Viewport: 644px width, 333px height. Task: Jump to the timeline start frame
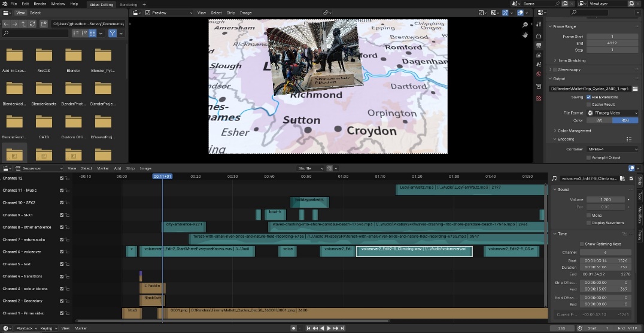pyautogui.click(x=308, y=328)
